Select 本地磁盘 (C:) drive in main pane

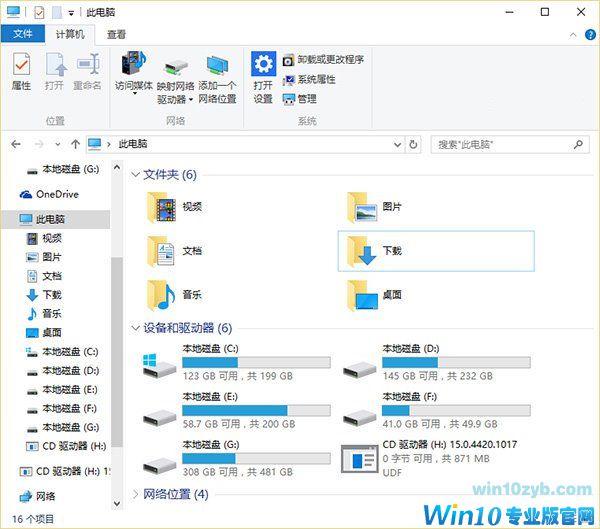pos(236,362)
